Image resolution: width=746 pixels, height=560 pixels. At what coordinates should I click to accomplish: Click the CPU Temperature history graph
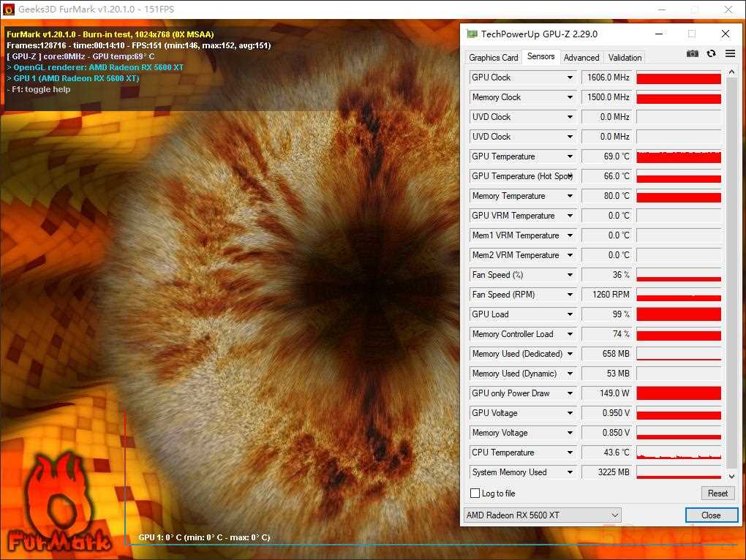tap(679, 453)
